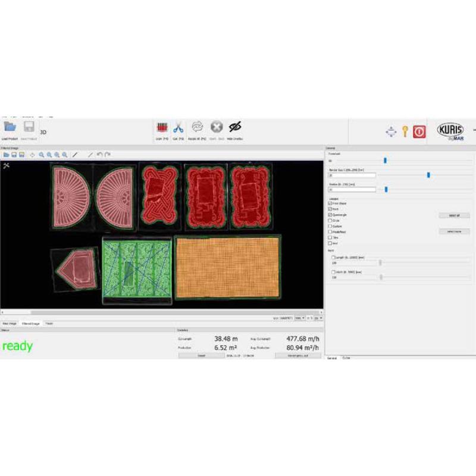Switch to the Raw Image tab
The width and height of the screenshot is (476, 476).
tap(10, 324)
